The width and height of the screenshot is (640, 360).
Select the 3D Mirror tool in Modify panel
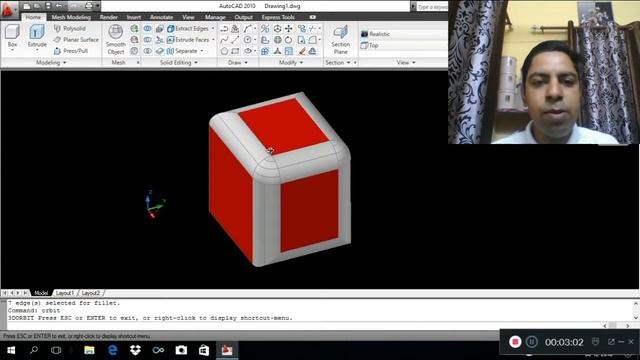(x=265, y=29)
